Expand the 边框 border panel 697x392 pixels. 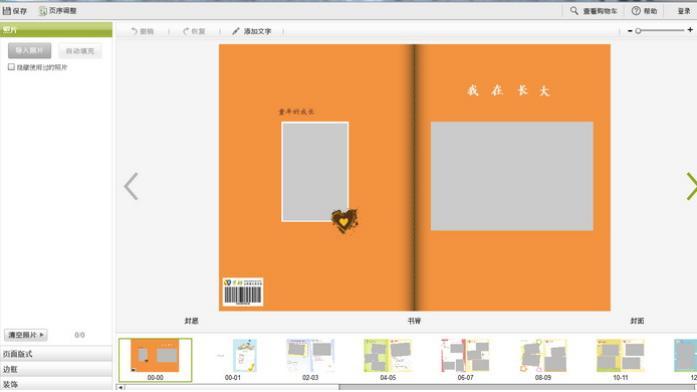[x=56, y=369]
